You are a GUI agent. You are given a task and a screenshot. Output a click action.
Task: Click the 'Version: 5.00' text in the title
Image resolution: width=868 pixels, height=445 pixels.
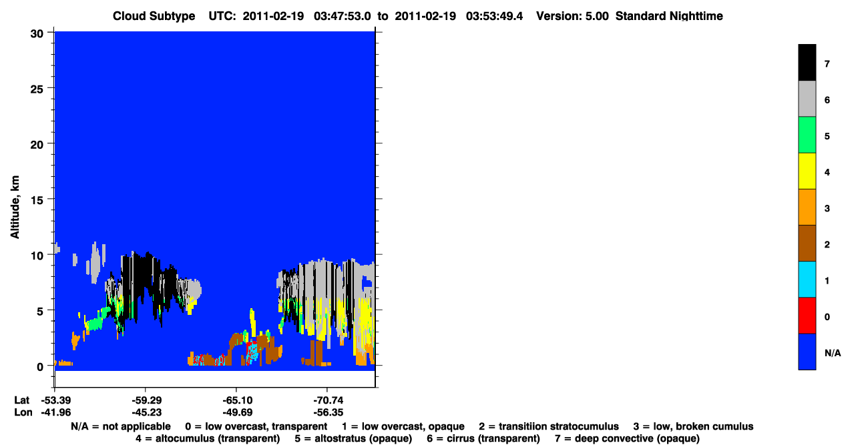[572, 15]
